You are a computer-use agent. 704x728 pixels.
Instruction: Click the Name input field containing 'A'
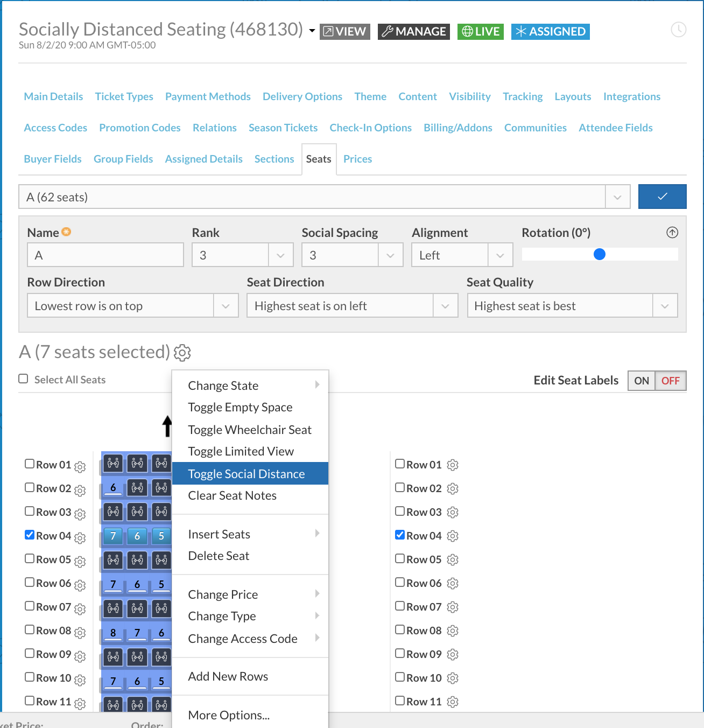tap(105, 255)
